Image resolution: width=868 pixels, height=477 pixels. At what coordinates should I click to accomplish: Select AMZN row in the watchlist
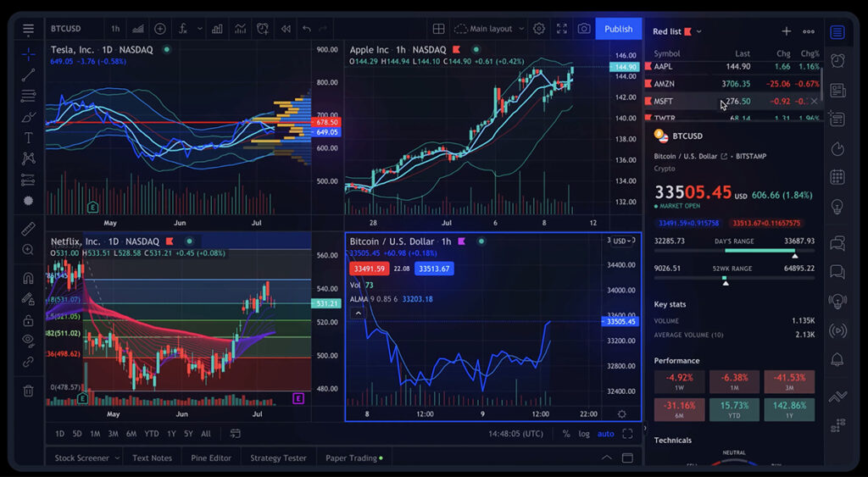[733, 84]
